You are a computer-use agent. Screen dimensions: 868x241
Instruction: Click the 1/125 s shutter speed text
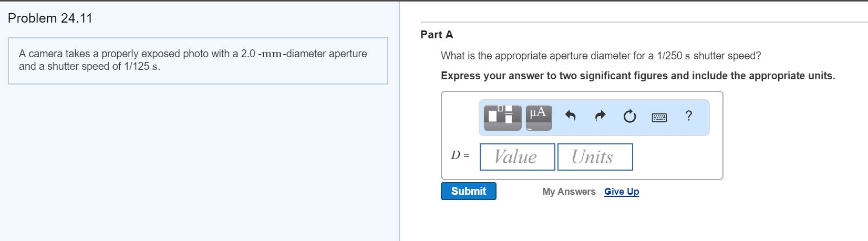tap(141, 66)
